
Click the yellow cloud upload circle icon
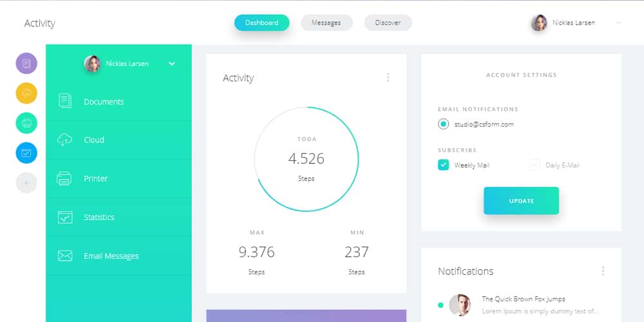pyautogui.click(x=26, y=93)
